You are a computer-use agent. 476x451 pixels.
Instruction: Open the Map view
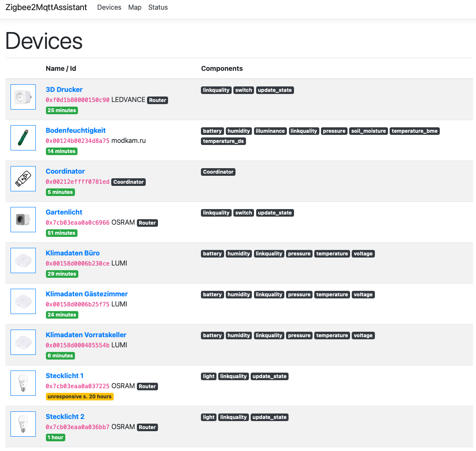(x=135, y=7)
